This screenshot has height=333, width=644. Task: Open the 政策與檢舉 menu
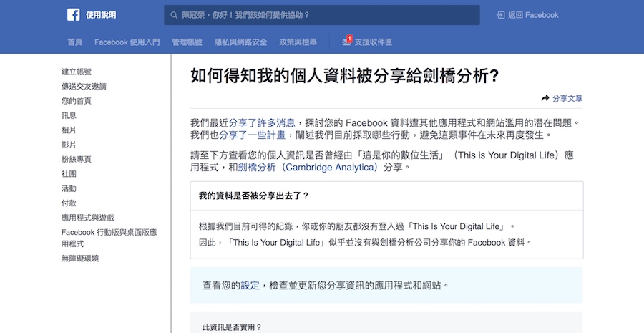coord(298,42)
